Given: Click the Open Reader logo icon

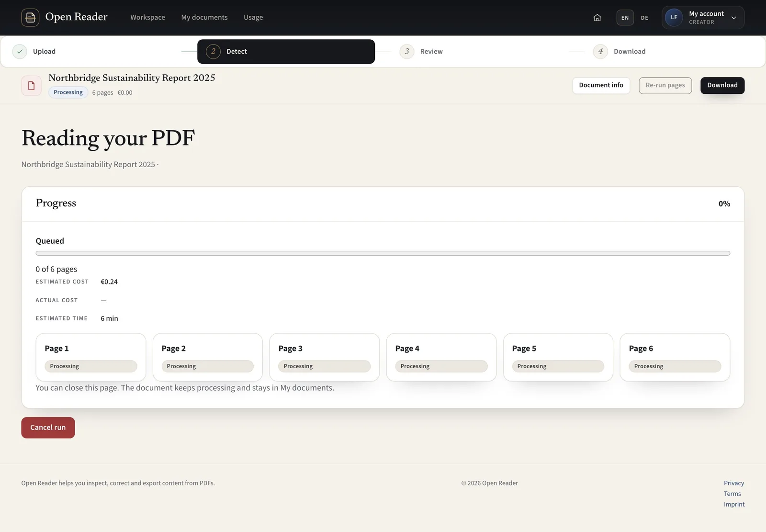Looking at the screenshot, I should (x=30, y=17).
